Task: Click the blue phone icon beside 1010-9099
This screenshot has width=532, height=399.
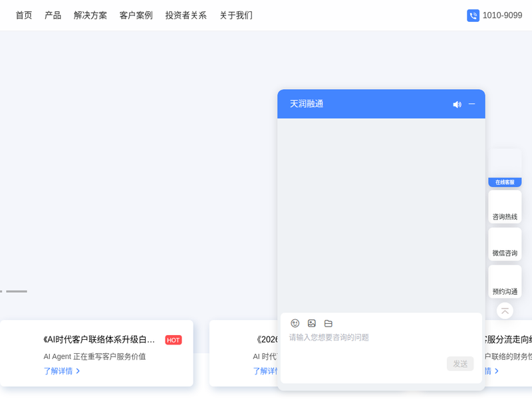Action: (473, 15)
